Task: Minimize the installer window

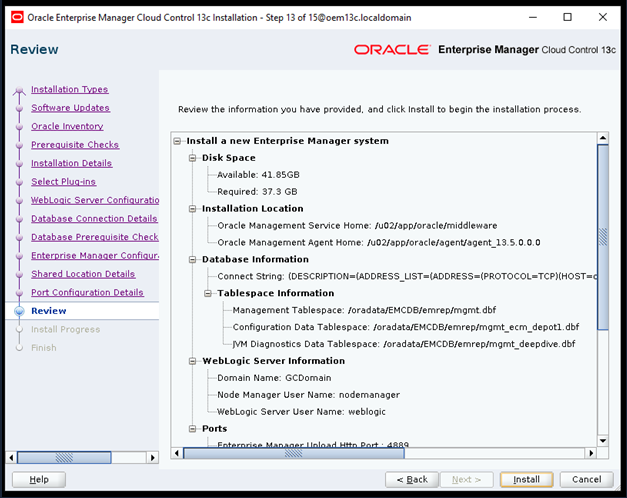Action: coord(533,17)
